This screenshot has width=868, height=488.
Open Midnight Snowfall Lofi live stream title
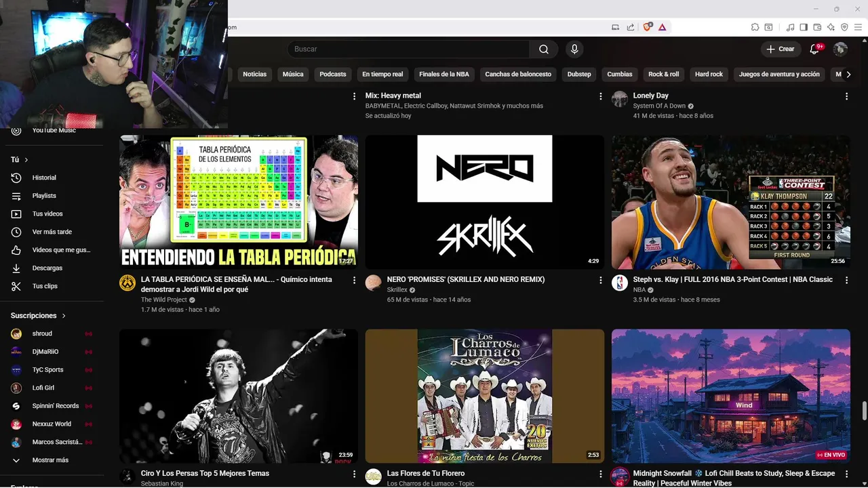point(734,478)
